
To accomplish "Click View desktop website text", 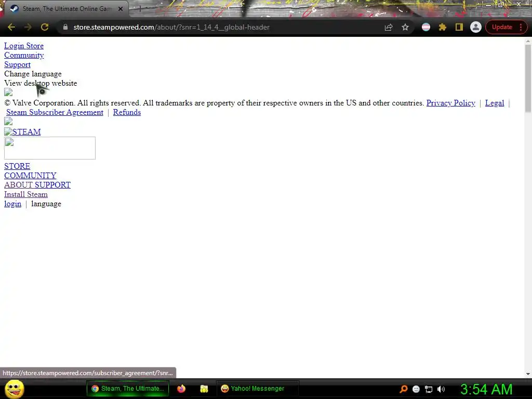I will point(41,83).
